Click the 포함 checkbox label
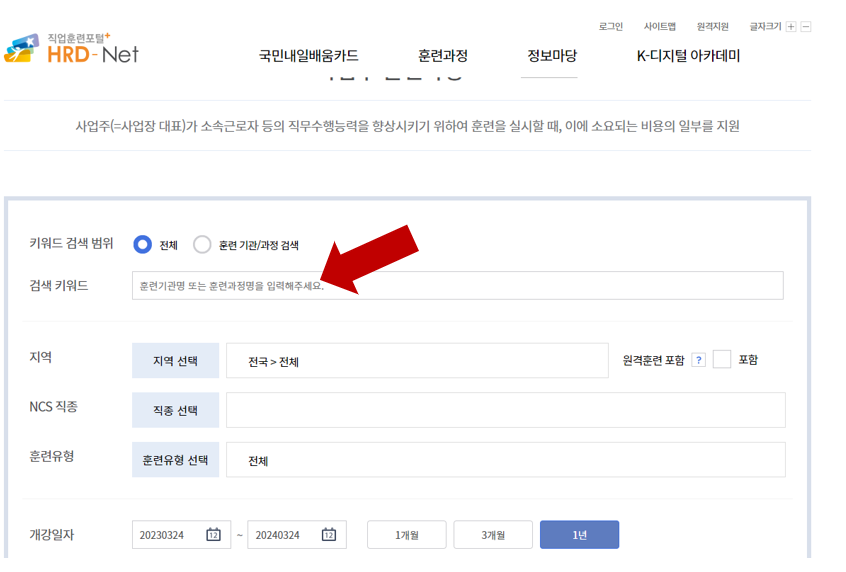 tap(748, 360)
